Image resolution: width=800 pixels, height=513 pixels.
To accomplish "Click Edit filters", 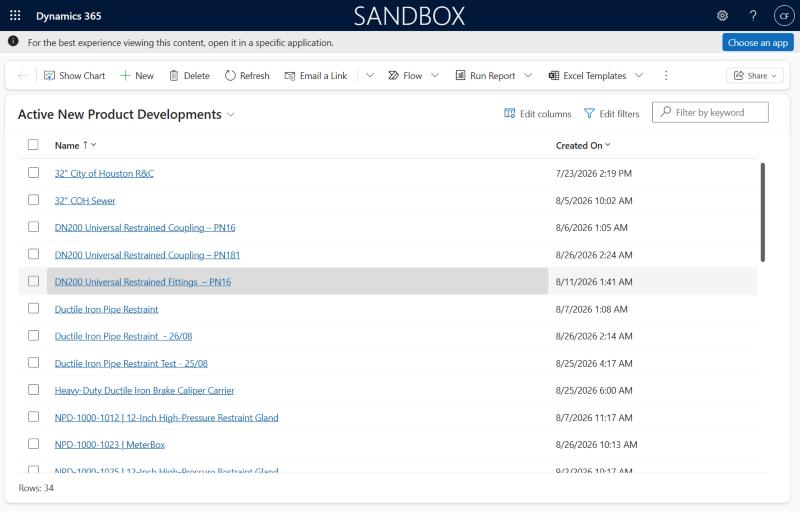I will point(611,114).
